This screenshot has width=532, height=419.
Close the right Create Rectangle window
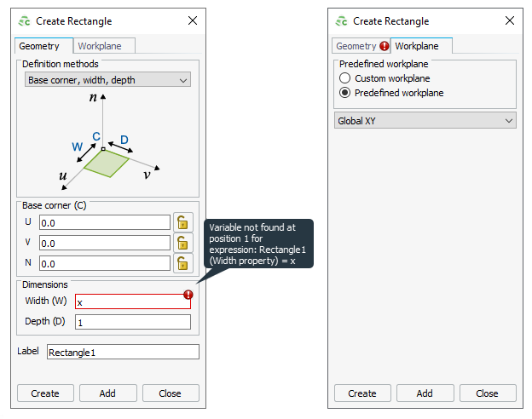coord(509,21)
